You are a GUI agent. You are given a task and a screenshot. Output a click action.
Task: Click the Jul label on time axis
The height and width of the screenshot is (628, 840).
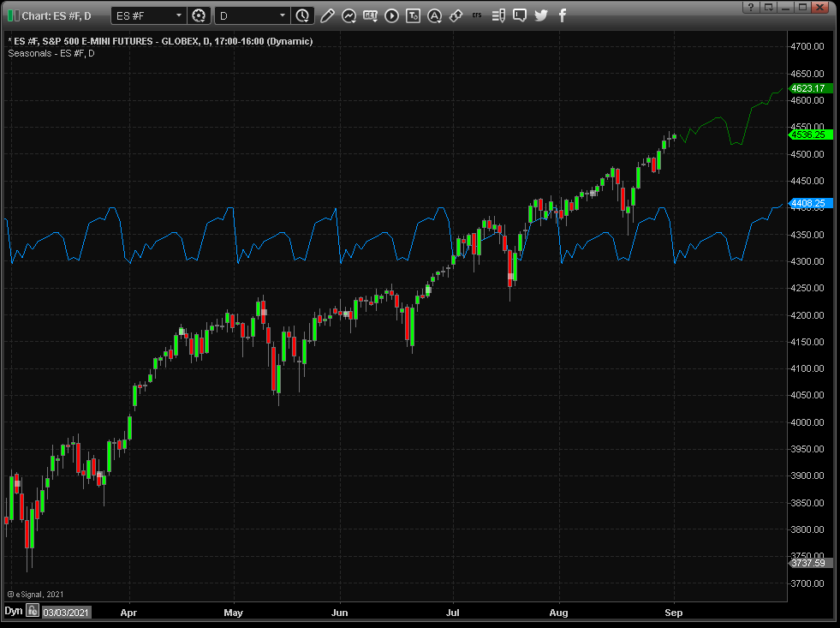[453, 613]
